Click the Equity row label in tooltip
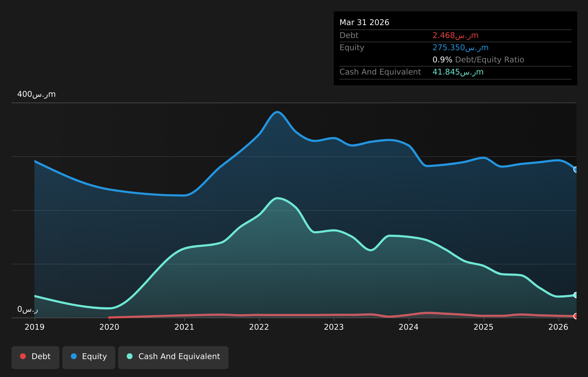The image size is (588, 377). pos(352,48)
